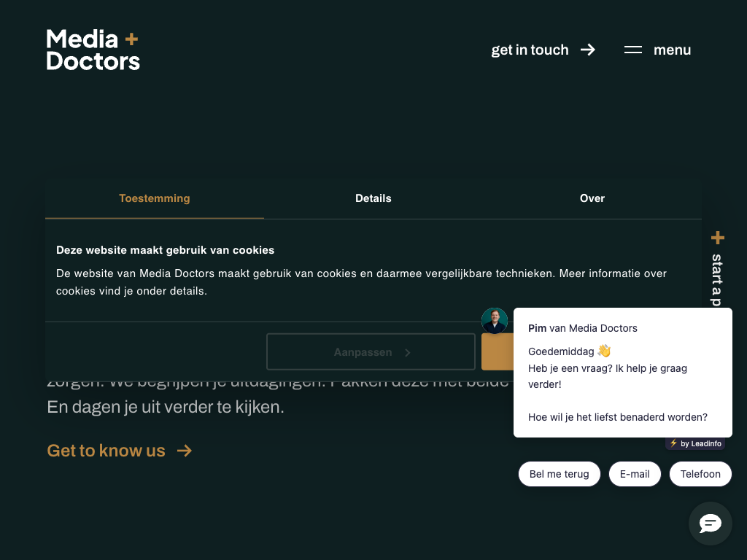Click the Media Doctors logo
The height and width of the screenshot is (560, 747).
coord(93,50)
